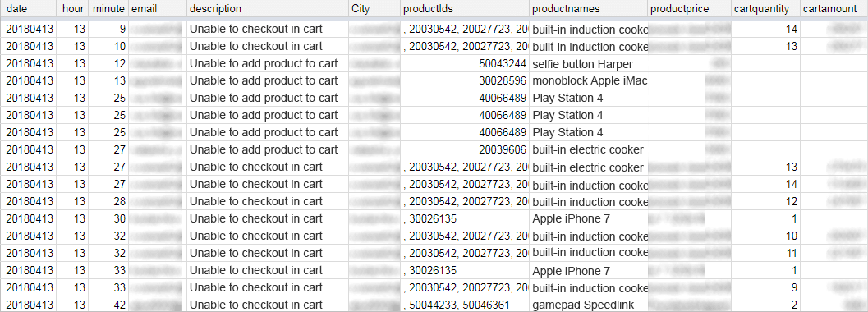868x312 pixels.
Task: Click the productprice column header
Action: pyautogui.click(x=689, y=9)
